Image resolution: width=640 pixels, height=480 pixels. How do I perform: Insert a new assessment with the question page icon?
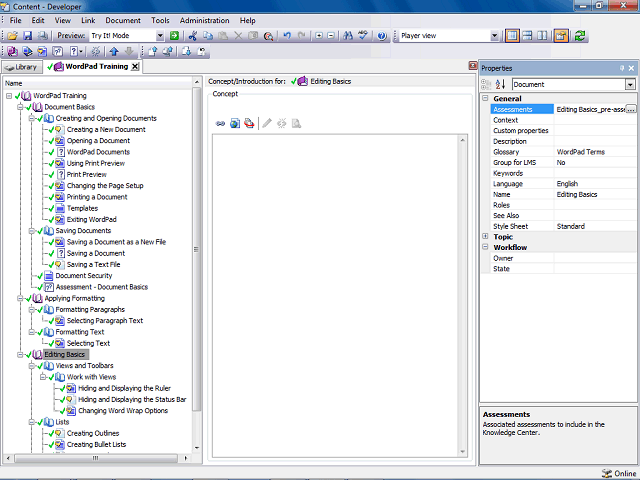coord(58,51)
